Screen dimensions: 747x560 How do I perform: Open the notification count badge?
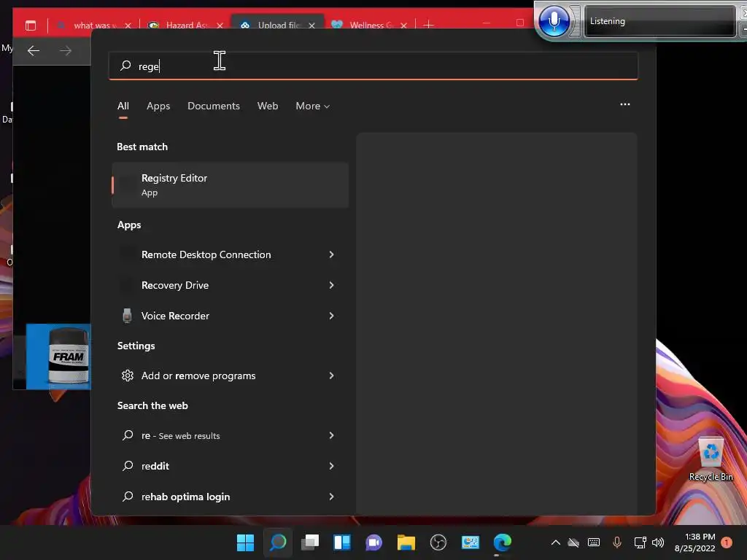coord(727,542)
